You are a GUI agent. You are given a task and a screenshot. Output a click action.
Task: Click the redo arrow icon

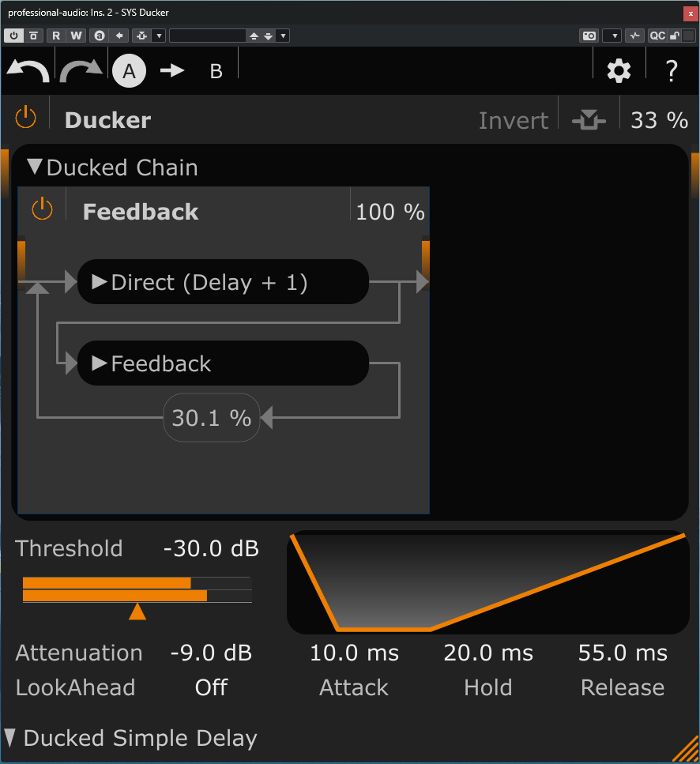point(81,71)
